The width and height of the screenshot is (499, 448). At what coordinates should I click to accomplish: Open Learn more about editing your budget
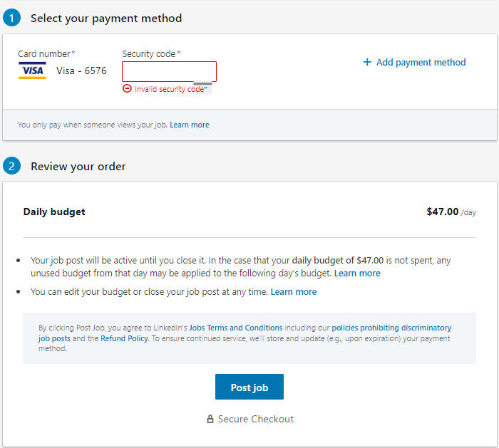(x=294, y=291)
